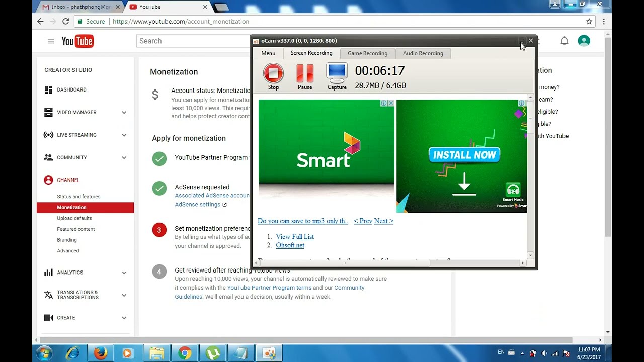Open ad info icon on the Smart banner
The image size is (644, 362).
point(384,103)
